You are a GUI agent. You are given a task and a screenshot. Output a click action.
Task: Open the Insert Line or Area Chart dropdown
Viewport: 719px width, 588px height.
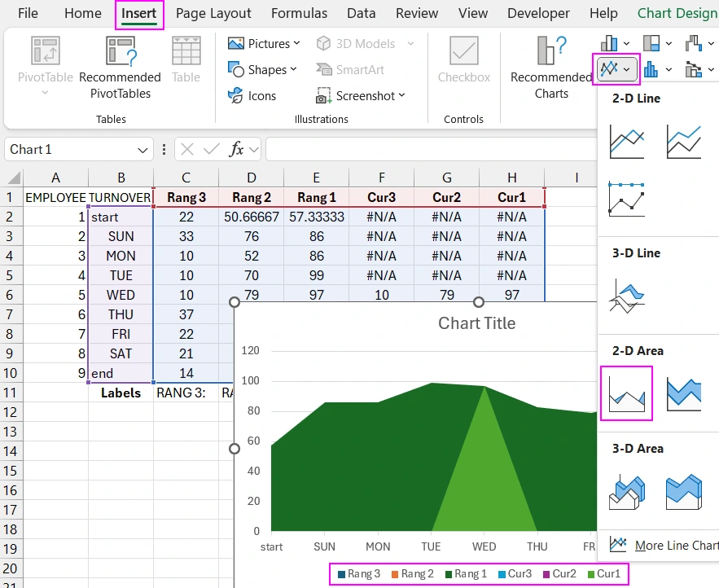point(616,69)
